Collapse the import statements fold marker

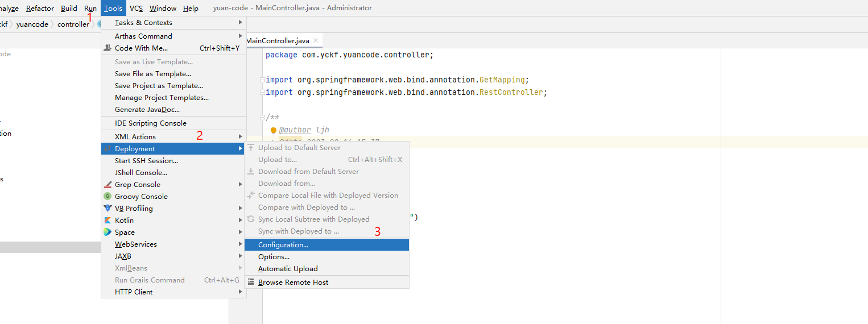(x=262, y=80)
